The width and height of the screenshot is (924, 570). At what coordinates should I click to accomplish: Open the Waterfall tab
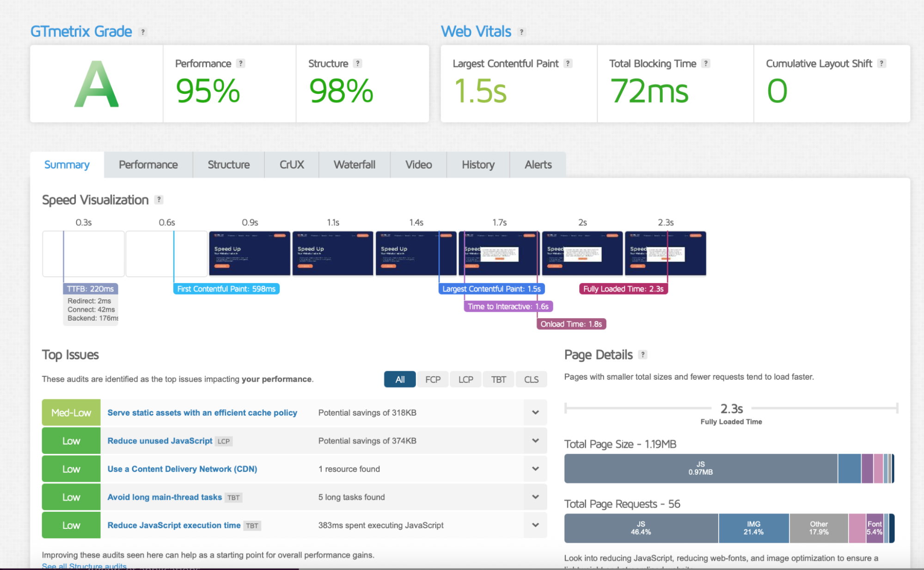pyautogui.click(x=355, y=165)
